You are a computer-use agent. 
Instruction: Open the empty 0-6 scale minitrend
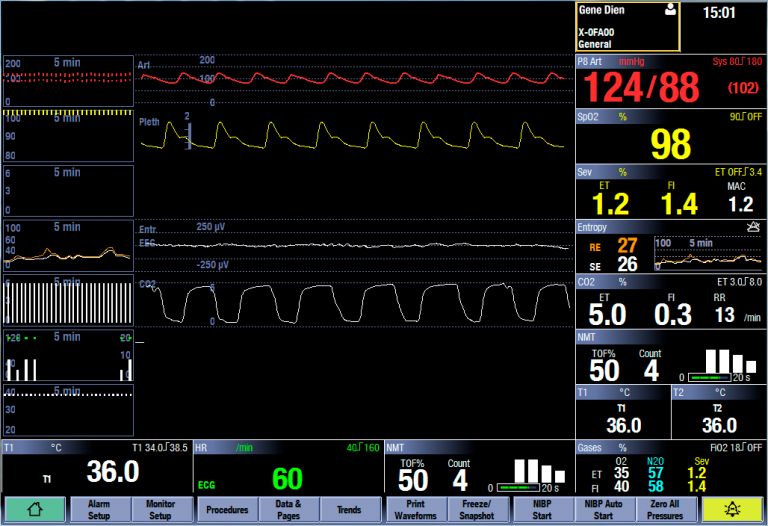point(68,191)
